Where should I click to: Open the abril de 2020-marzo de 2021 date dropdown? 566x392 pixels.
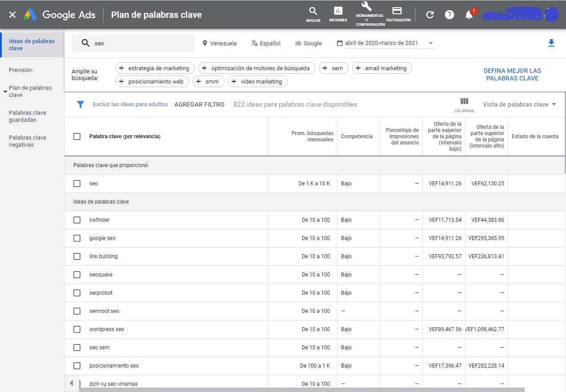[x=385, y=43]
